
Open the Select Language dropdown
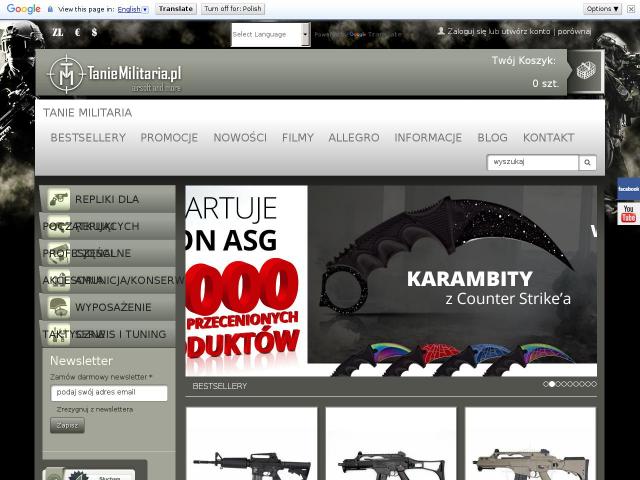[x=271, y=34]
